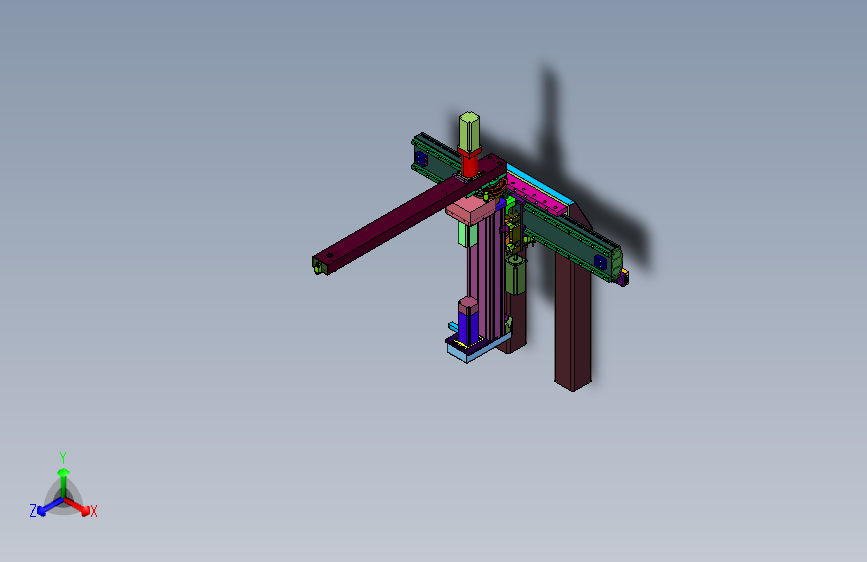This screenshot has width=867, height=562.
Task: Select the light green motor atop the gantry
Action: (469, 131)
